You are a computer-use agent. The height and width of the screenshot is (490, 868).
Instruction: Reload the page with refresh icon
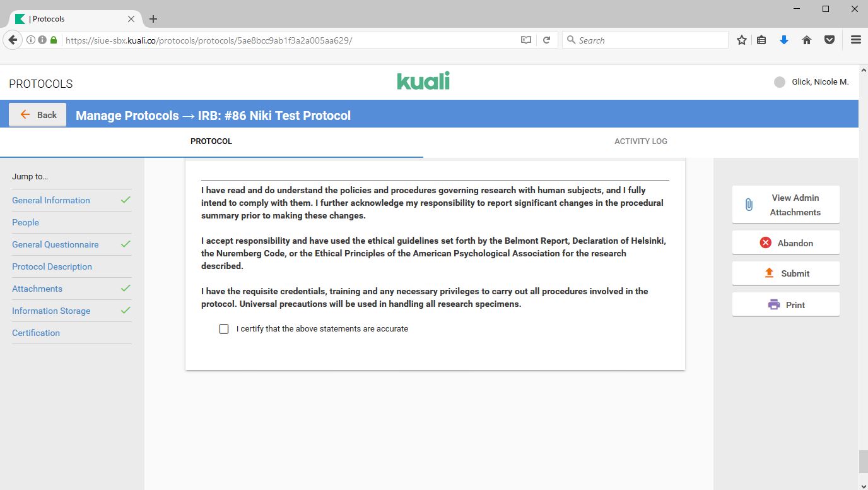pyautogui.click(x=547, y=40)
